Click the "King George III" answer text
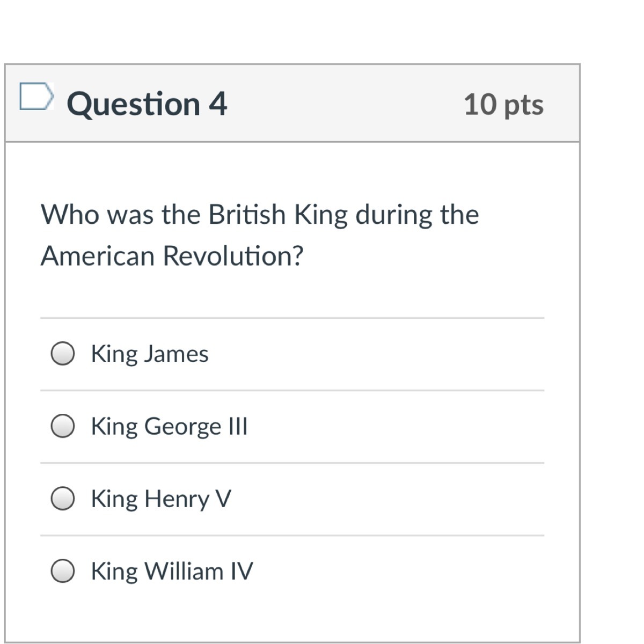The width and height of the screenshot is (644, 644). [x=169, y=426]
